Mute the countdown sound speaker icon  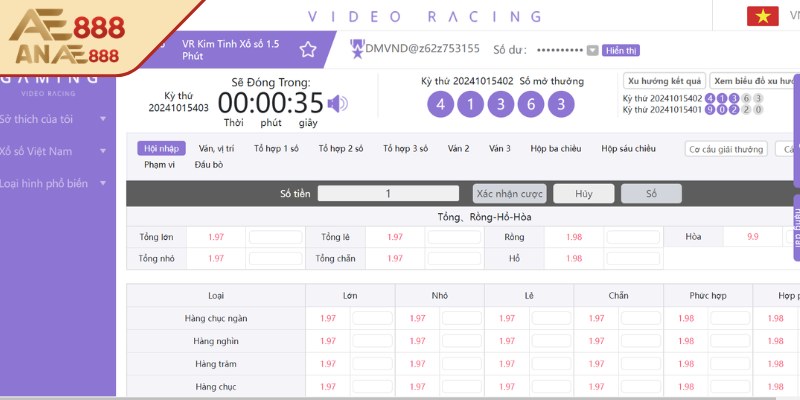(x=338, y=103)
